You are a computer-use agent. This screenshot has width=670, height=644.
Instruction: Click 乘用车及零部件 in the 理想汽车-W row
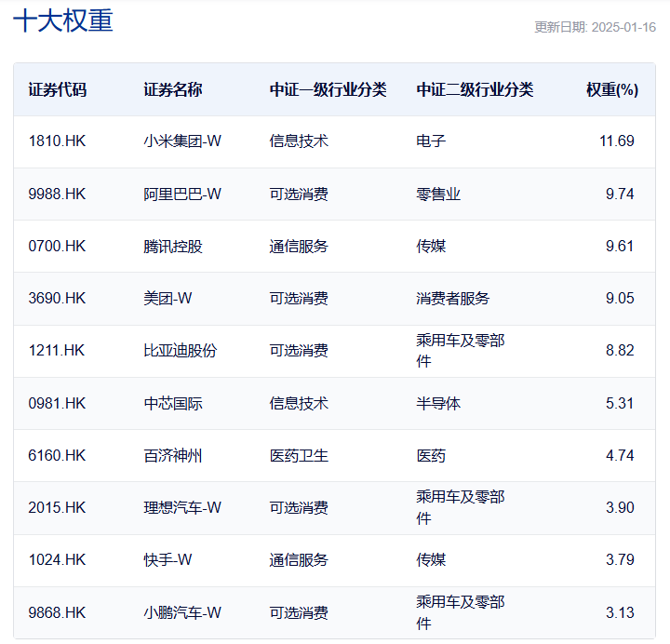461,508
